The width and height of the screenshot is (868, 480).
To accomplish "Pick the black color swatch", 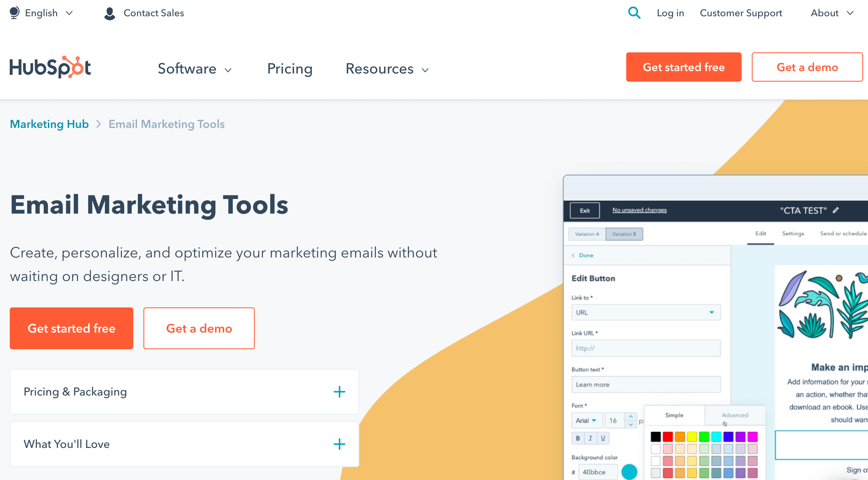I will 655,437.
